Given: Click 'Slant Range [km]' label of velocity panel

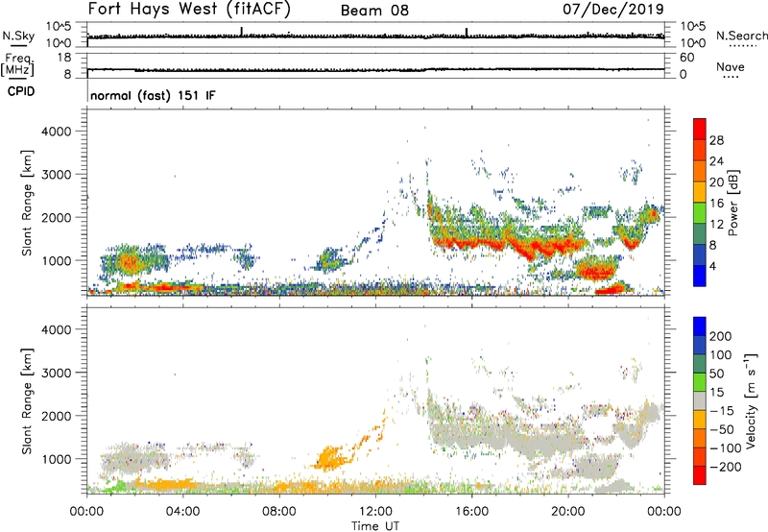Looking at the screenshot, I should point(27,400).
